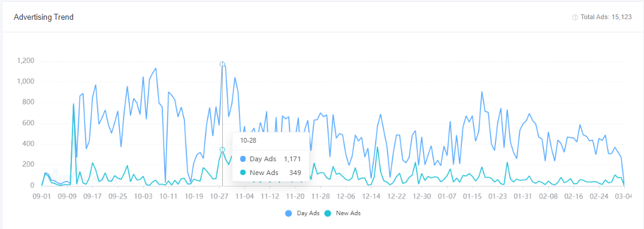Click the 09-17 x-axis label
This screenshot has height=229, width=644.
click(92, 197)
